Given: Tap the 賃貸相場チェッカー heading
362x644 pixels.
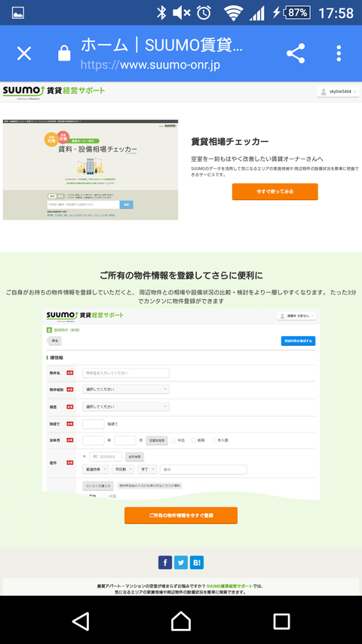Looking at the screenshot, I should [x=230, y=142].
